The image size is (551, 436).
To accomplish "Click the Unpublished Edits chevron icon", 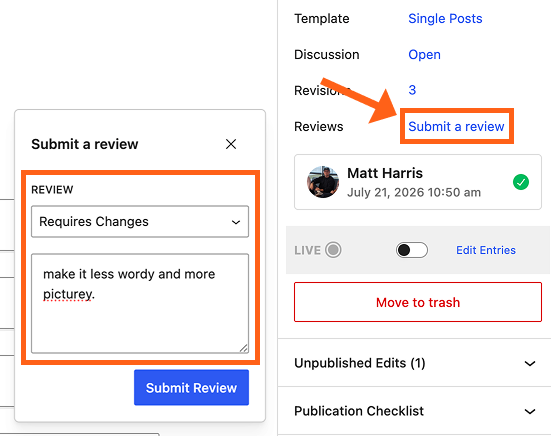I will click(x=530, y=363).
